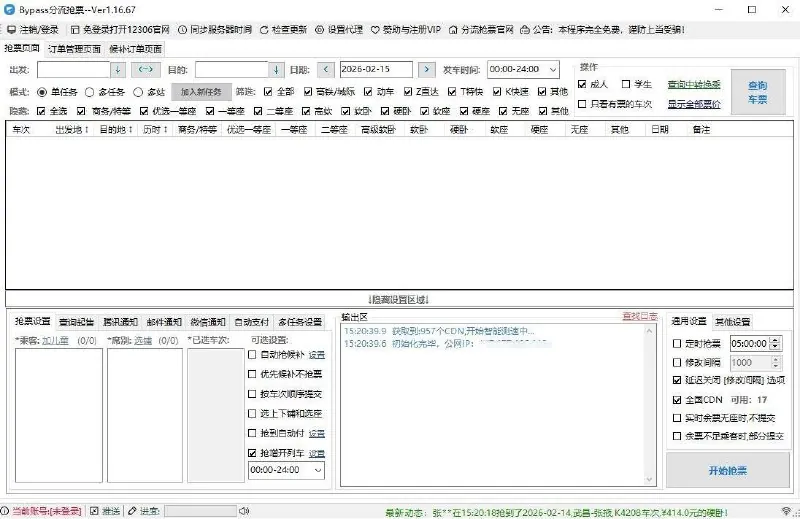Image resolution: width=800 pixels, height=519 pixels.
Task: Click the 出发 station input field
Action: (73, 69)
